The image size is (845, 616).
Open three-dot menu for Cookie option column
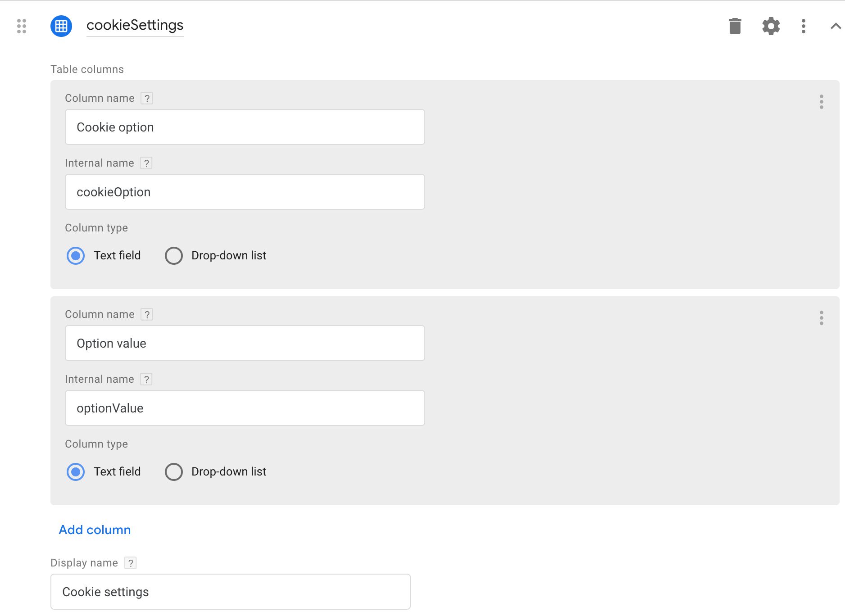[x=822, y=102]
